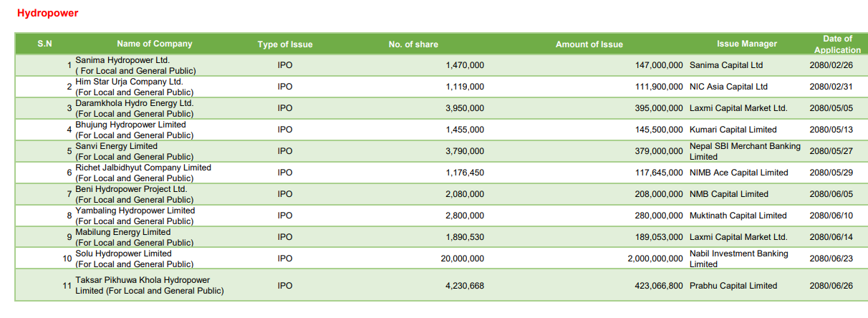Select Nabil Investment Banking Limited cell

(x=739, y=259)
